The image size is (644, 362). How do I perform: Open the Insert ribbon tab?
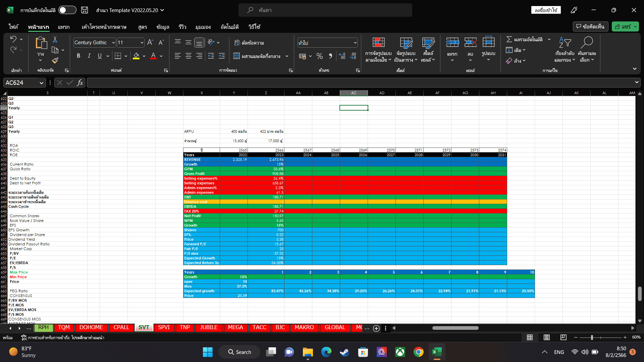pyautogui.click(x=63, y=27)
